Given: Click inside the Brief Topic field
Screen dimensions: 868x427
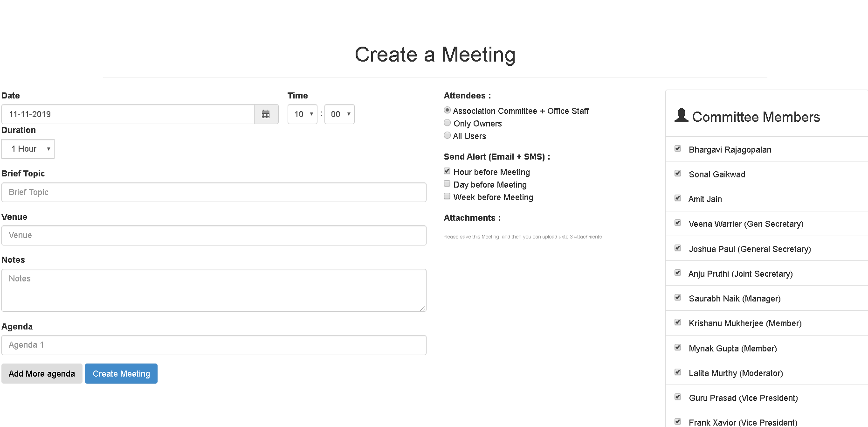Looking at the screenshot, I should pyautogui.click(x=214, y=192).
